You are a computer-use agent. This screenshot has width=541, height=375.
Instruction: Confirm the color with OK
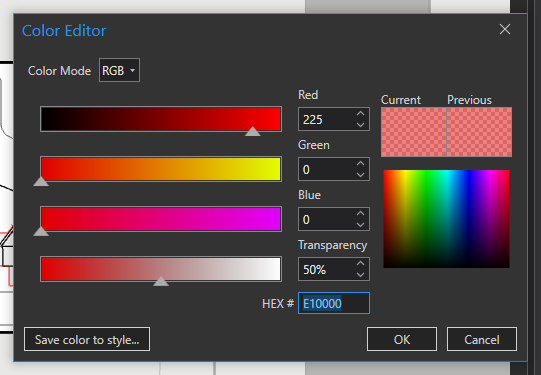[x=402, y=339]
